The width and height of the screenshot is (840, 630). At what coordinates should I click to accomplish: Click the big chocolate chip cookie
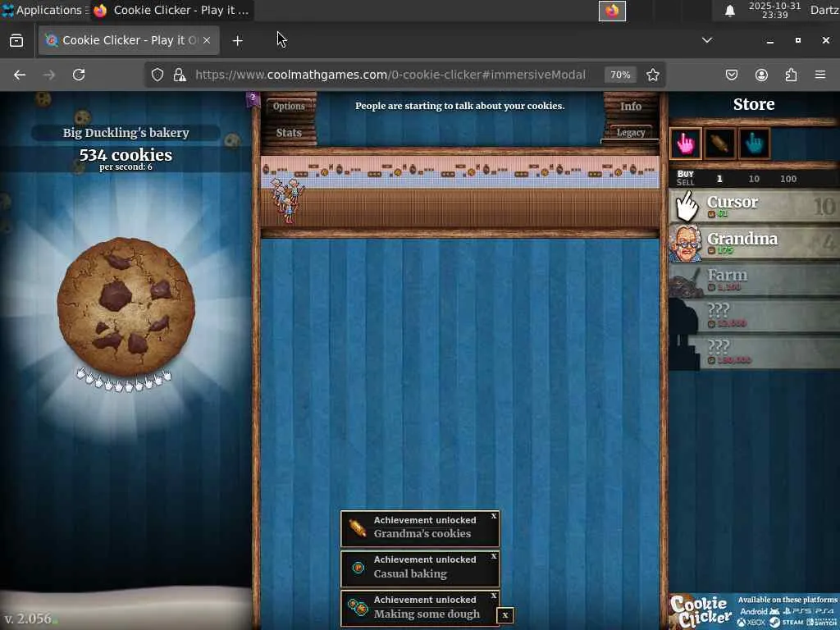point(126,307)
